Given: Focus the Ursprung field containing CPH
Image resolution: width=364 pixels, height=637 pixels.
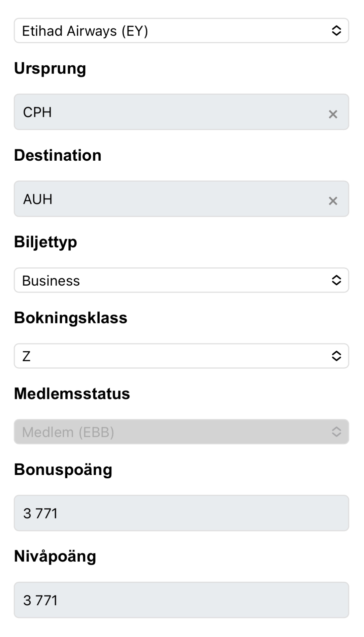Looking at the screenshot, I should click(x=168, y=112).
